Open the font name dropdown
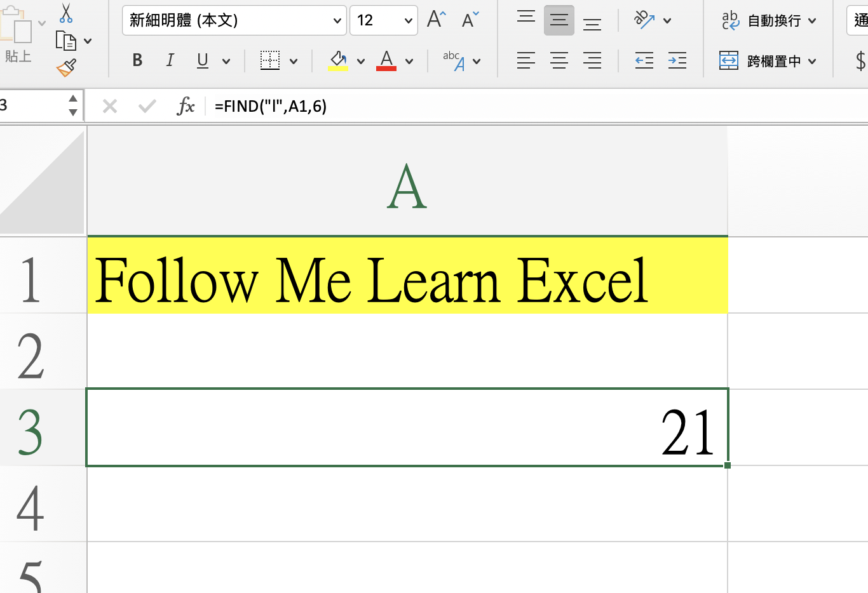The image size is (868, 593). [x=337, y=20]
